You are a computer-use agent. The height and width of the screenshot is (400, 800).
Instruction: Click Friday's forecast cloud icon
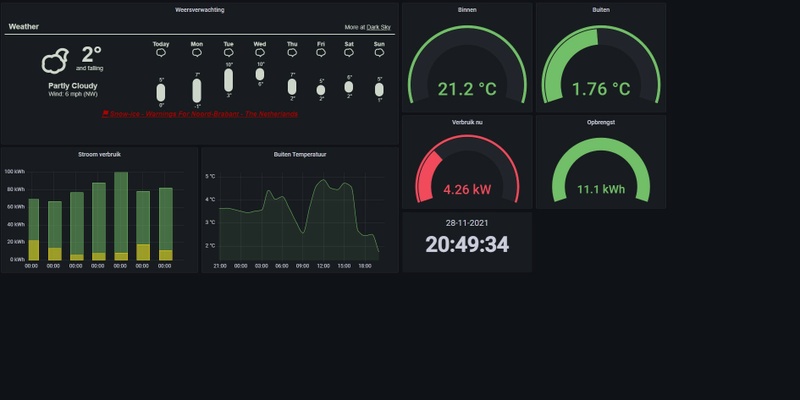click(320, 53)
